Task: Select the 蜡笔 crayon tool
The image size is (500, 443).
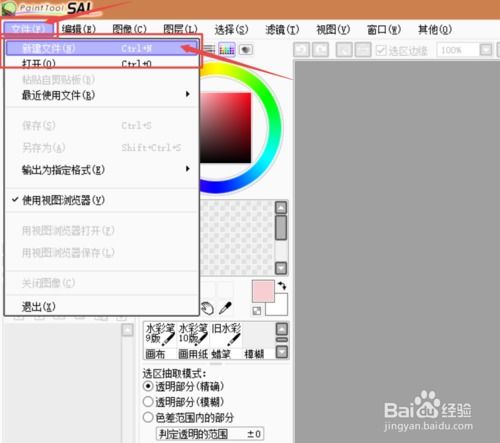Action: 226,353
